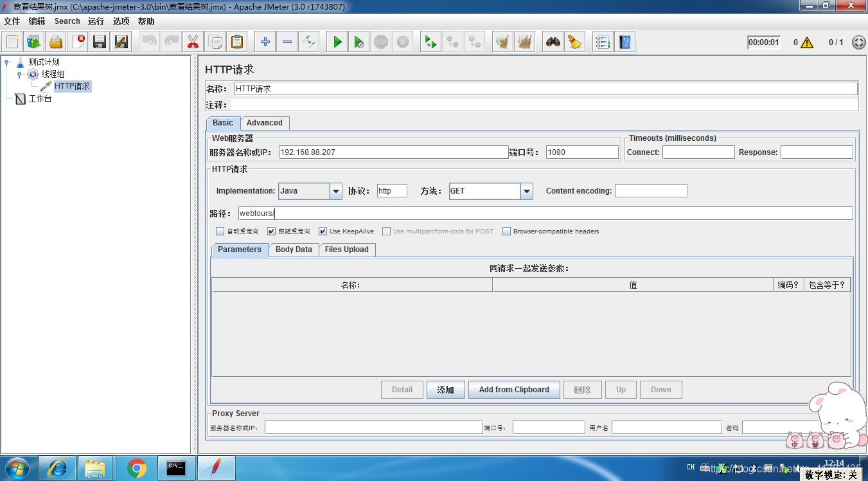Open Chrome from the taskbar

pyautogui.click(x=136, y=468)
